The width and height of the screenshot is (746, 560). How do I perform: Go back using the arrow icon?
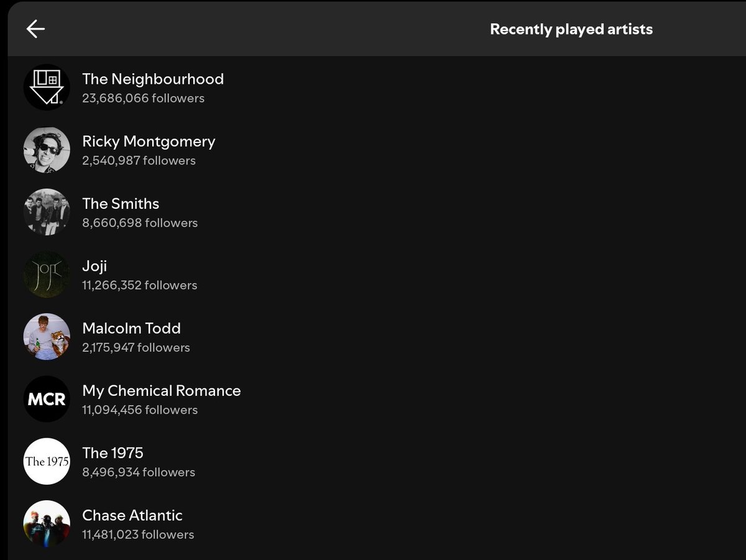[35, 29]
